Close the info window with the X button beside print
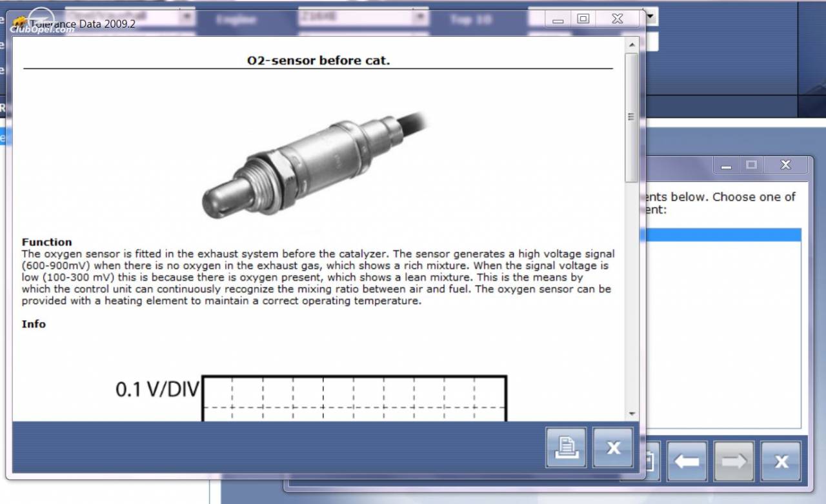The height and width of the screenshot is (504, 826). coord(613,447)
